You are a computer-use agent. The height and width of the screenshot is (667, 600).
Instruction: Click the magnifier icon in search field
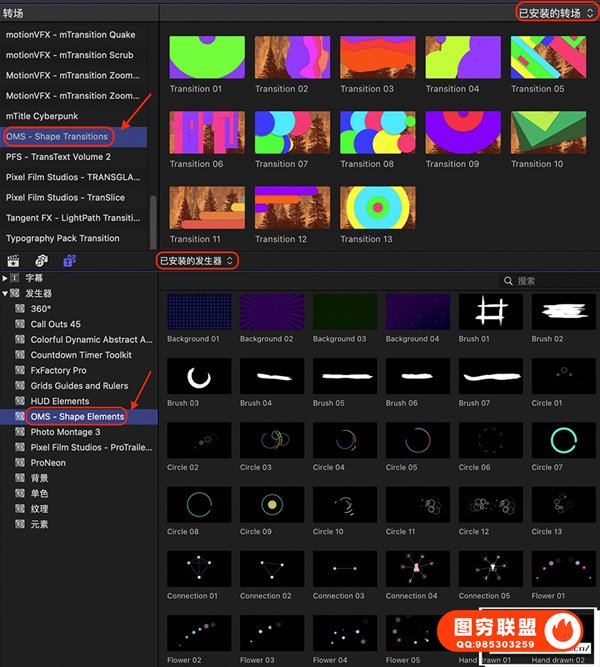click(x=509, y=281)
